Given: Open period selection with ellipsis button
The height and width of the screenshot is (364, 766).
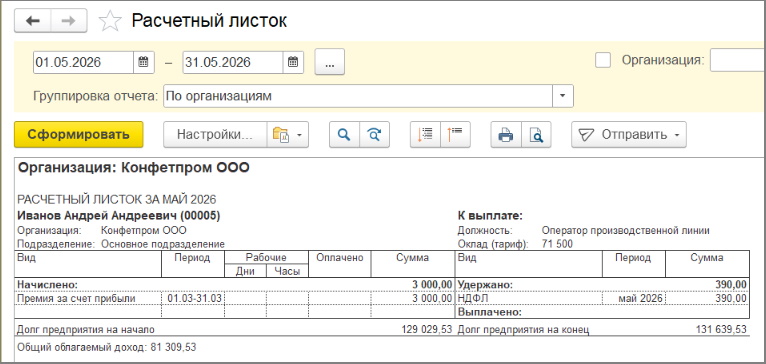Looking at the screenshot, I should (x=330, y=62).
